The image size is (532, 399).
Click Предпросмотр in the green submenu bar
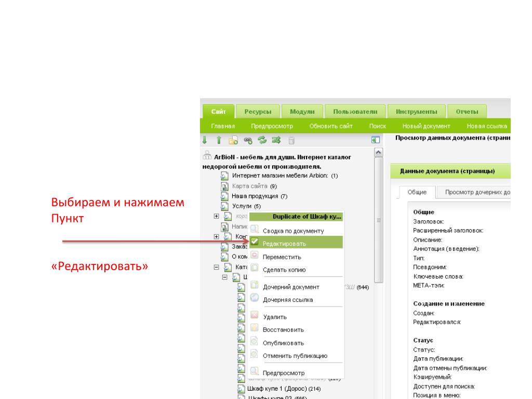coord(272,126)
